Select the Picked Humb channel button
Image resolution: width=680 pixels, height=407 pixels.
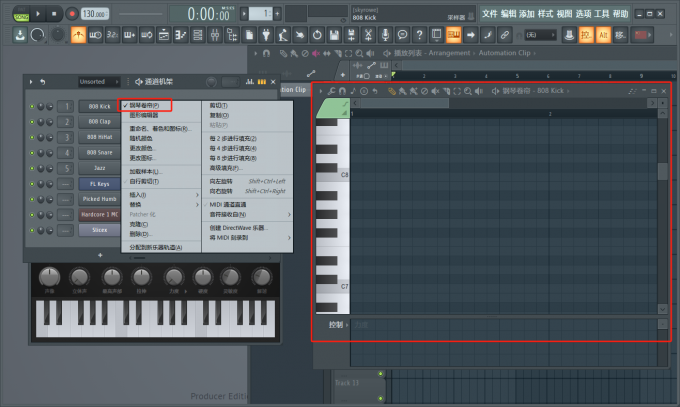click(100, 199)
